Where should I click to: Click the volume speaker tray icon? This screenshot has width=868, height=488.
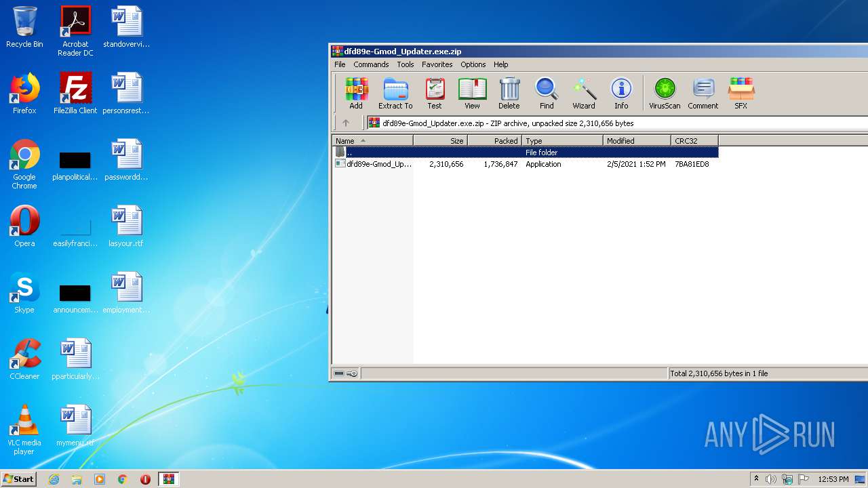pyautogui.click(x=771, y=479)
